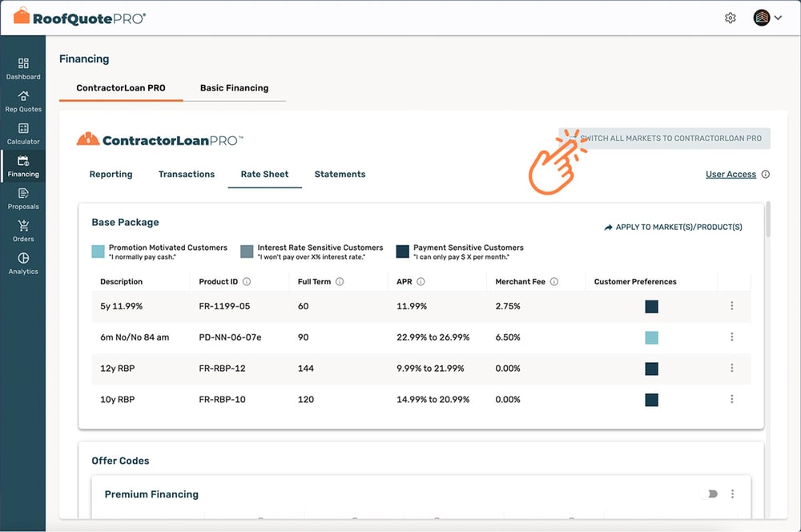Open the three-dot menu for 5y 11.99% row

[732, 305]
